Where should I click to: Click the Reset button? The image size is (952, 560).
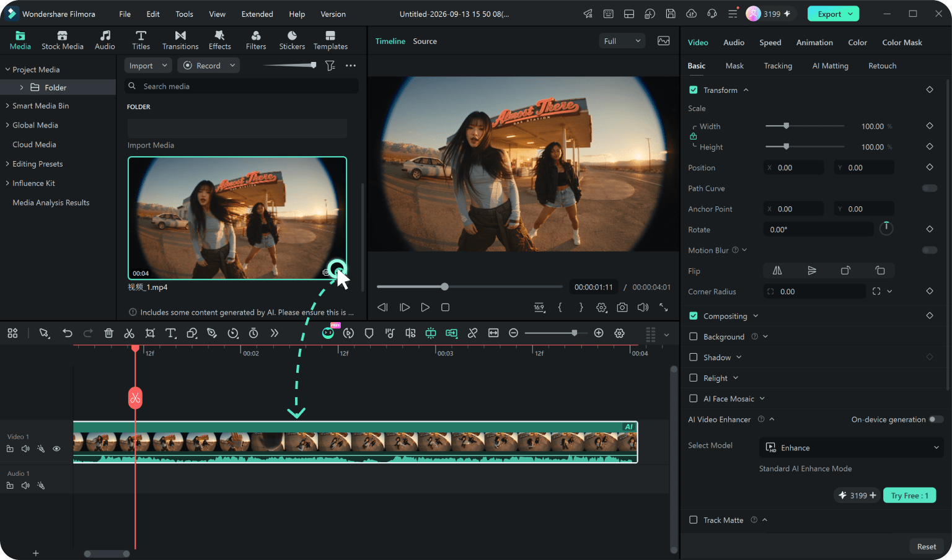pyautogui.click(x=927, y=546)
